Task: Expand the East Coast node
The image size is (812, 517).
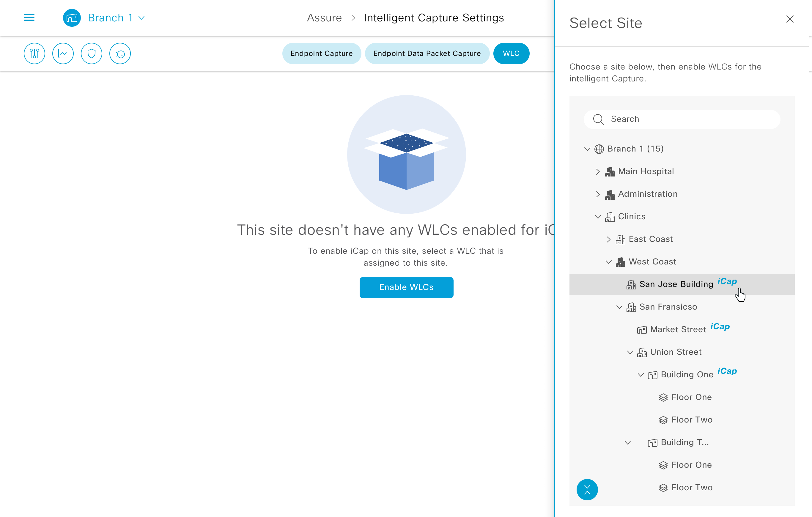Action: point(609,239)
